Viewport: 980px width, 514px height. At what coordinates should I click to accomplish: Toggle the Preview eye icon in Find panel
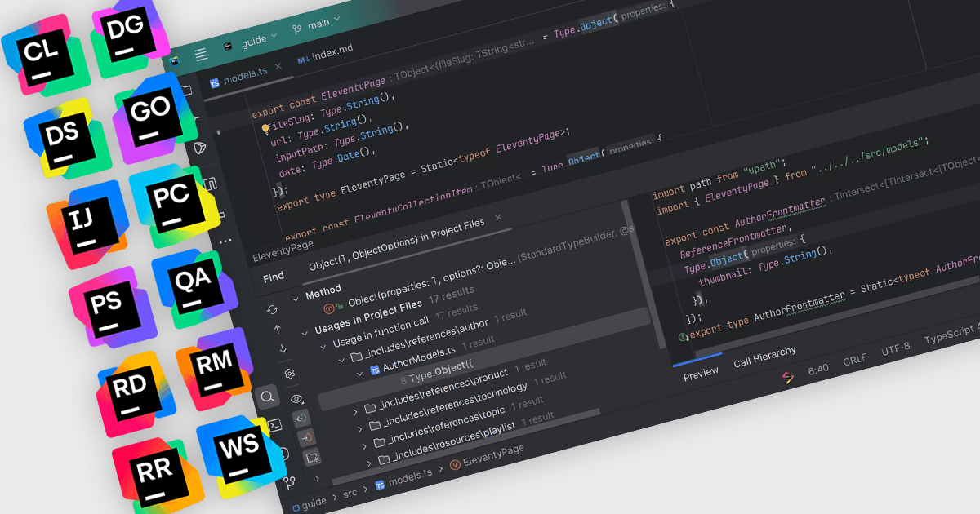(296, 399)
